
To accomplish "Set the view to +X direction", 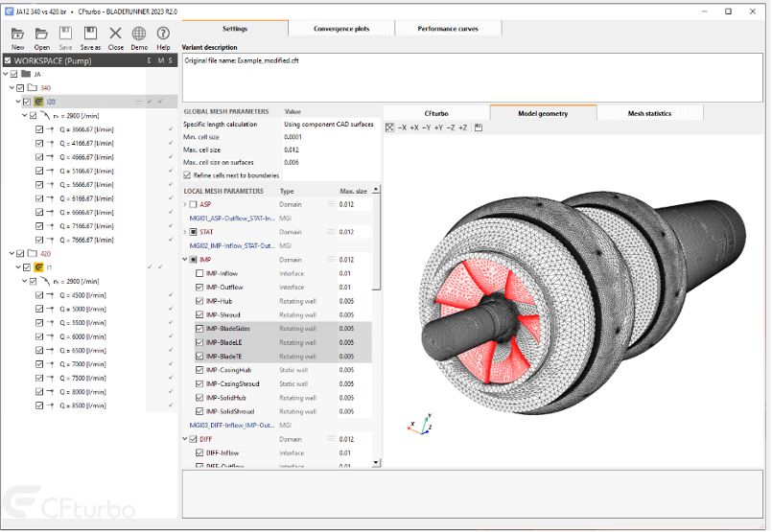I will (414, 127).
